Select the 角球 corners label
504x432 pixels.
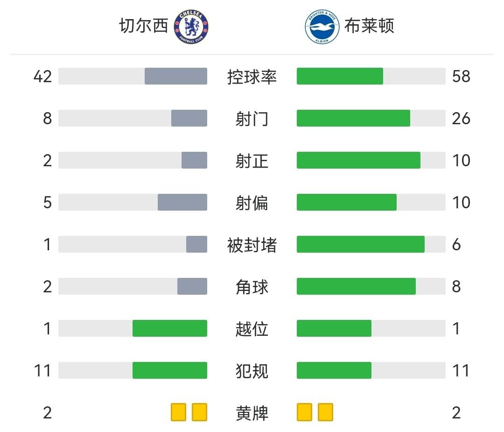pyautogui.click(x=252, y=287)
